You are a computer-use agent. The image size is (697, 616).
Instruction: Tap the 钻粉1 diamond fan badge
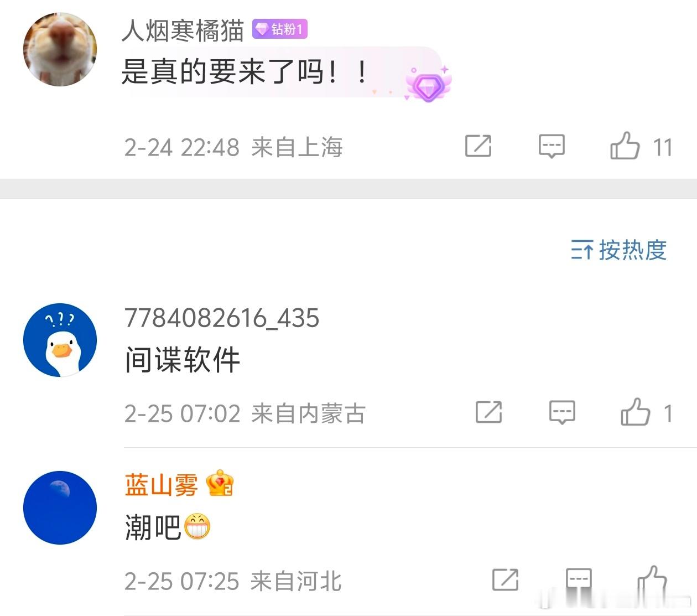pos(279,29)
